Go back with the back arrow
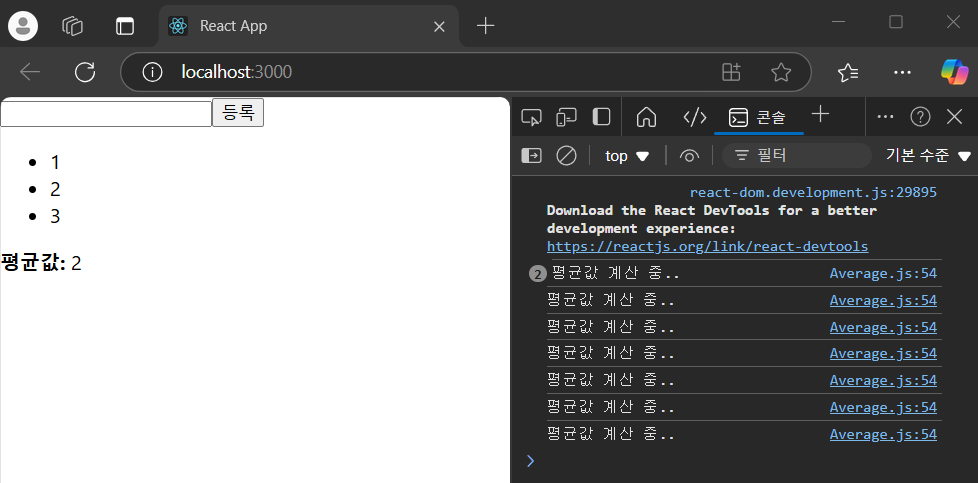Viewport: 978px width, 483px height. (30, 72)
